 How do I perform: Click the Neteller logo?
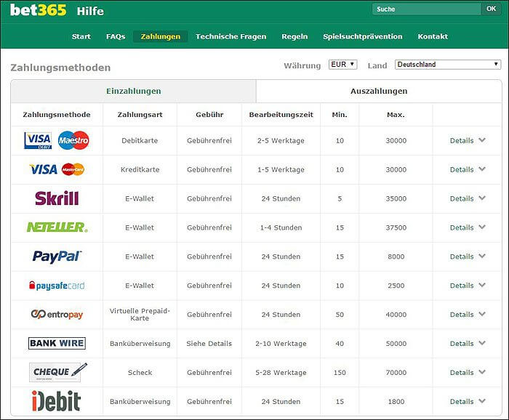coord(57,227)
